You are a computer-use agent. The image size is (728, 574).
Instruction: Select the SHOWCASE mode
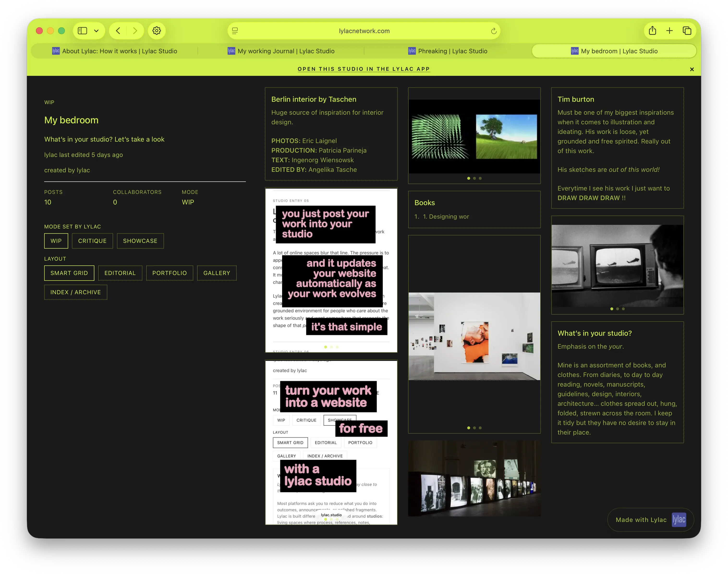pos(140,241)
